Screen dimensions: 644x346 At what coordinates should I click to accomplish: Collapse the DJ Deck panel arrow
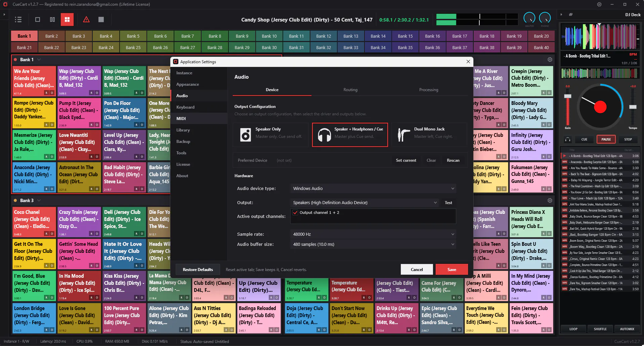coord(561,14)
